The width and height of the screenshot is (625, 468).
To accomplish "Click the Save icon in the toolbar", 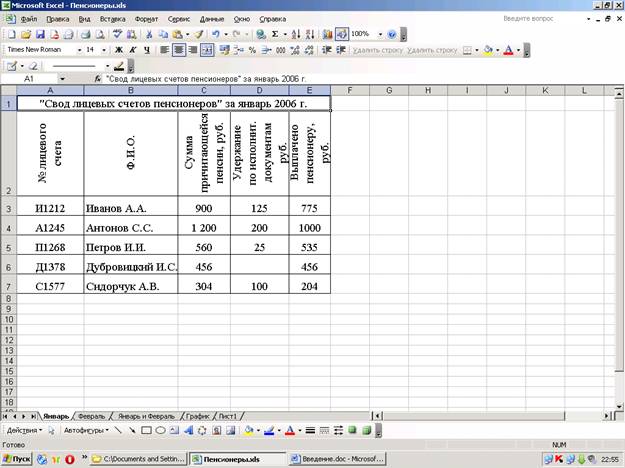I will pyautogui.click(x=39, y=34).
